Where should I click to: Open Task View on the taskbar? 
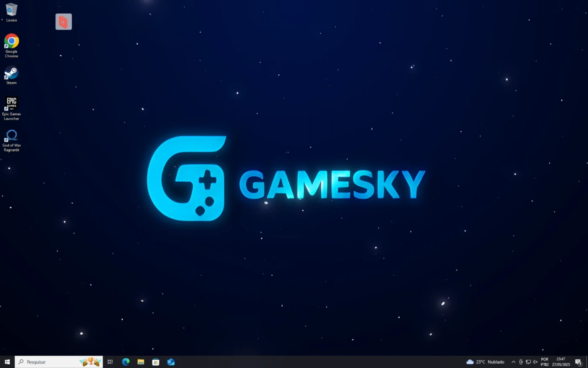click(x=110, y=362)
